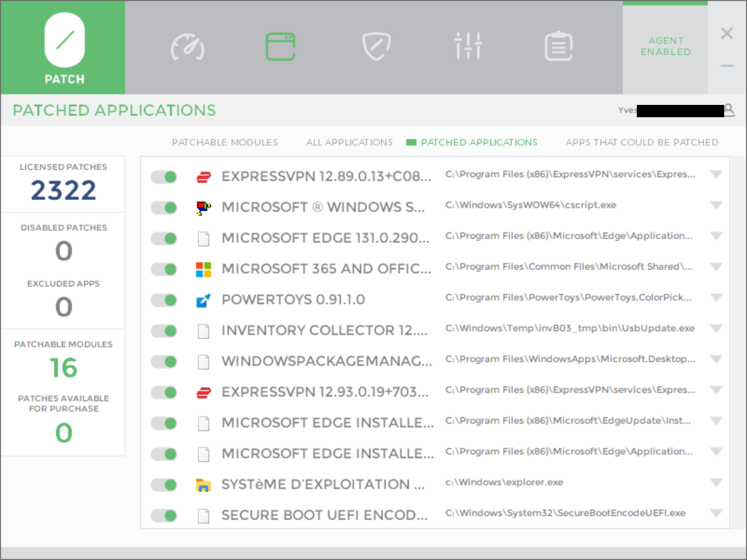Toggle patches for PowerToys 0.91.1.0

pyautogui.click(x=164, y=300)
